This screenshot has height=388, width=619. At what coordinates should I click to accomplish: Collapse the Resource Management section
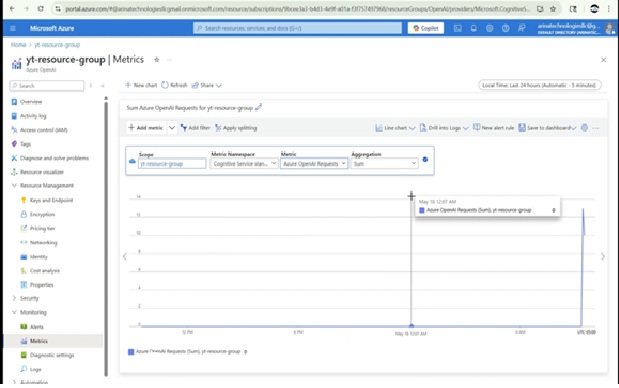(14, 185)
